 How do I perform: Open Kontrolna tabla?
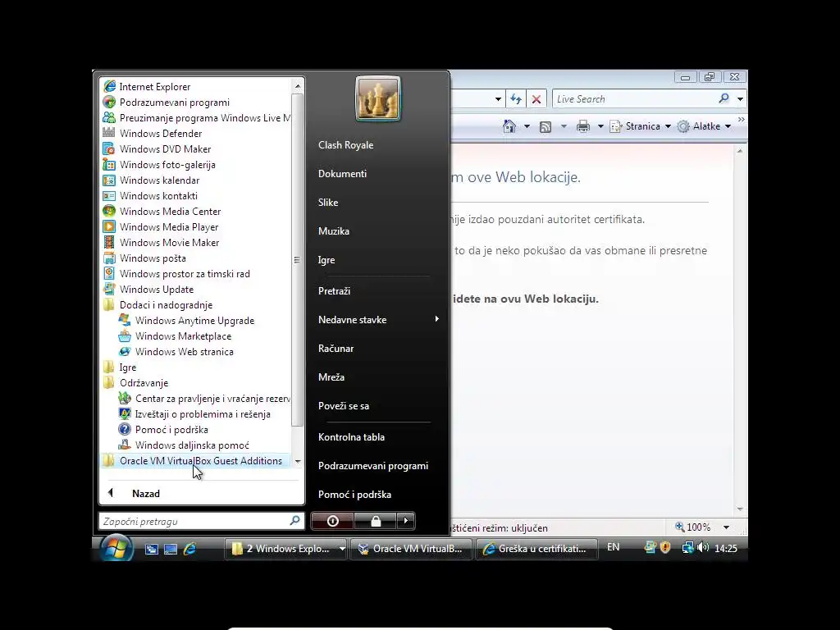351,437
